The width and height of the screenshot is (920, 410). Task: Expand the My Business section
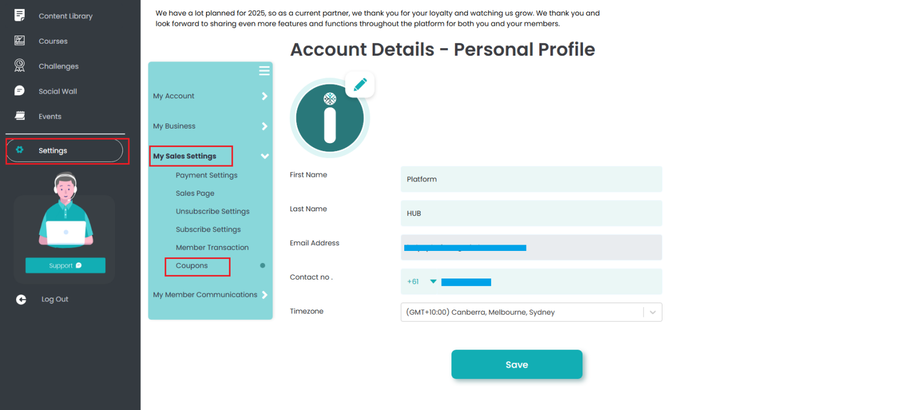[264, 126]
